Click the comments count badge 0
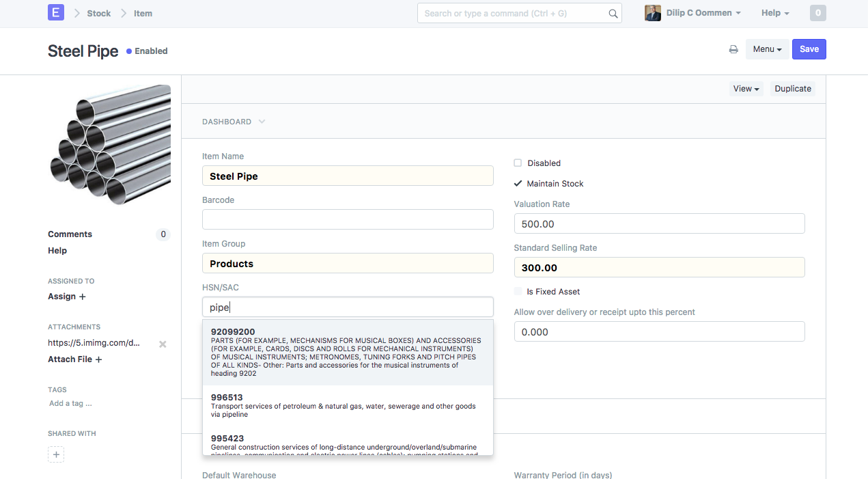This screenshot has height=479, width=868. coord(163,234)
